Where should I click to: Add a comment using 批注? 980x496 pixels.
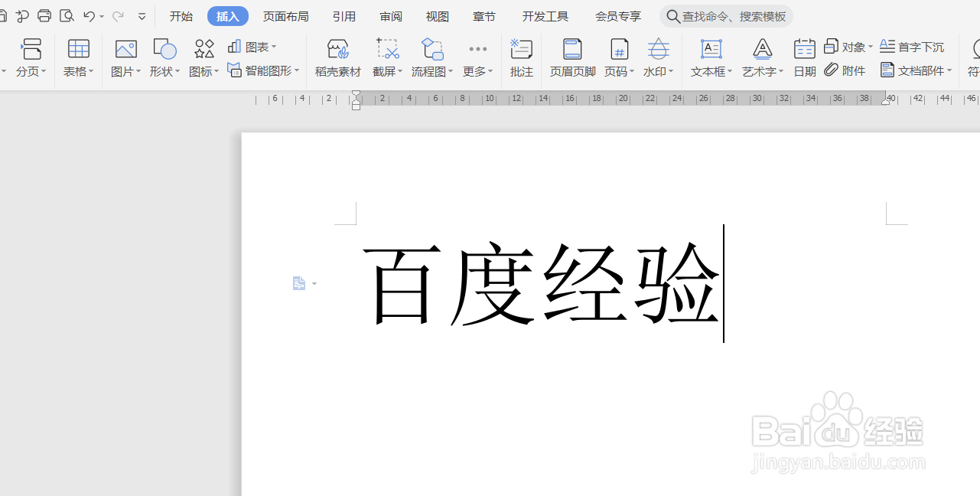click(521, 58)
